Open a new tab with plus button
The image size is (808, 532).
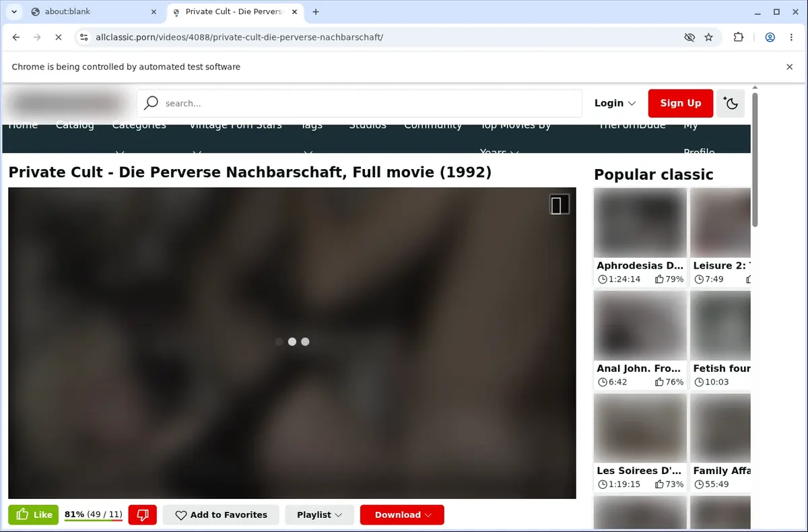[x=316, y=11]
